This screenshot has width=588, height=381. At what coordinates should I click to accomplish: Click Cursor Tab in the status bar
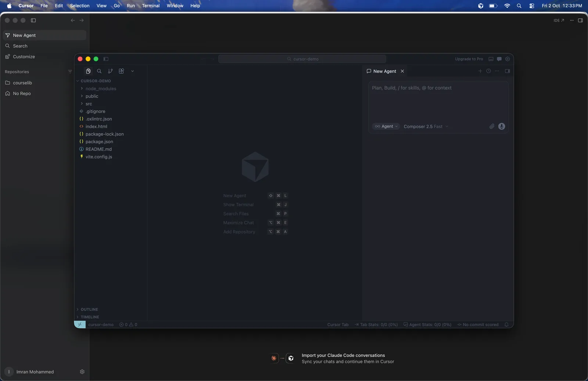click(x=338, y=324)
